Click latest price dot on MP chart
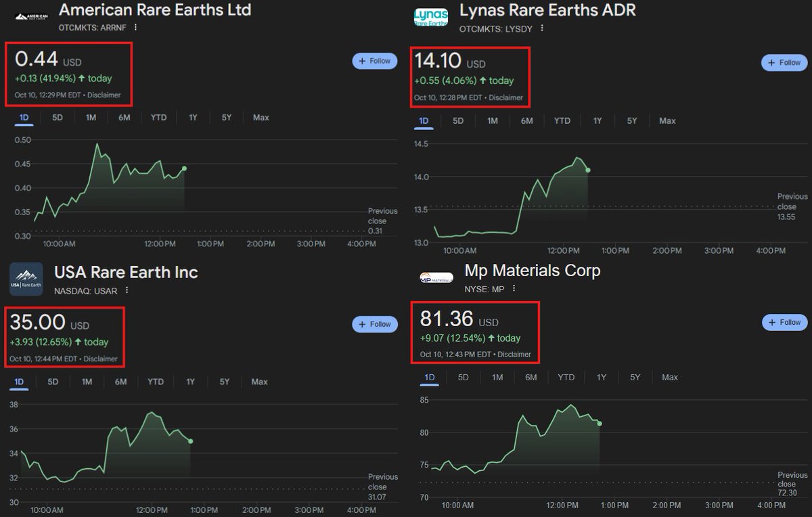This screenshot has width=812, height=517. point(600,424)
